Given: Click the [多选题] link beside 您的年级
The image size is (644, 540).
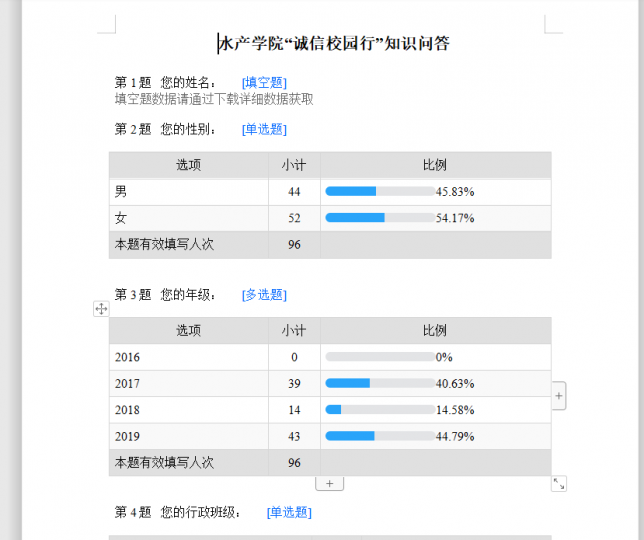Looking at the screenshot, I should pyautogui.click(x=264, y=294).
